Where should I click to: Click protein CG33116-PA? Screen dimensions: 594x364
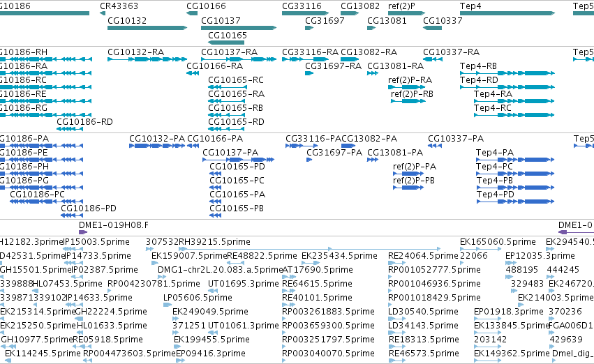pyautogui.click(x=302, y=146)
